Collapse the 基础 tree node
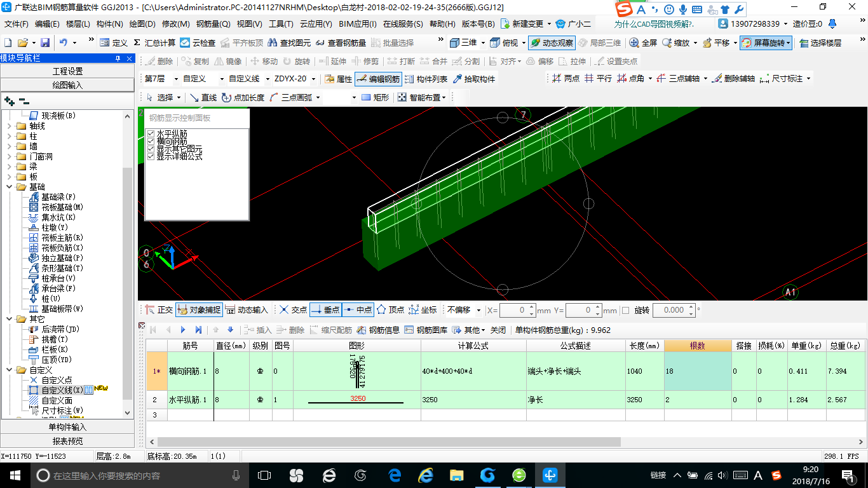868x488 pixels. tap(10, 187)
